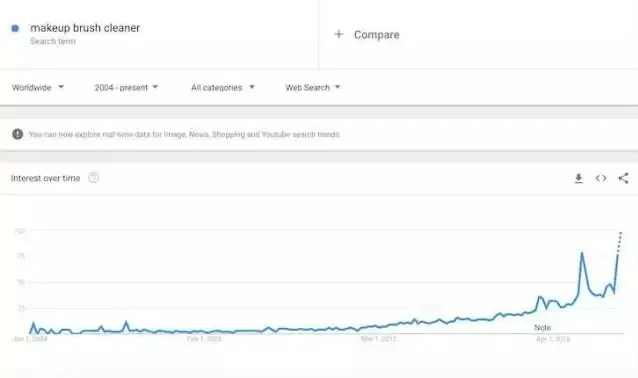The height and width of the screenshot is (378, 638).
Task: Click the blue dot beside makeup brush cleaner
Action: click(15, 28)
